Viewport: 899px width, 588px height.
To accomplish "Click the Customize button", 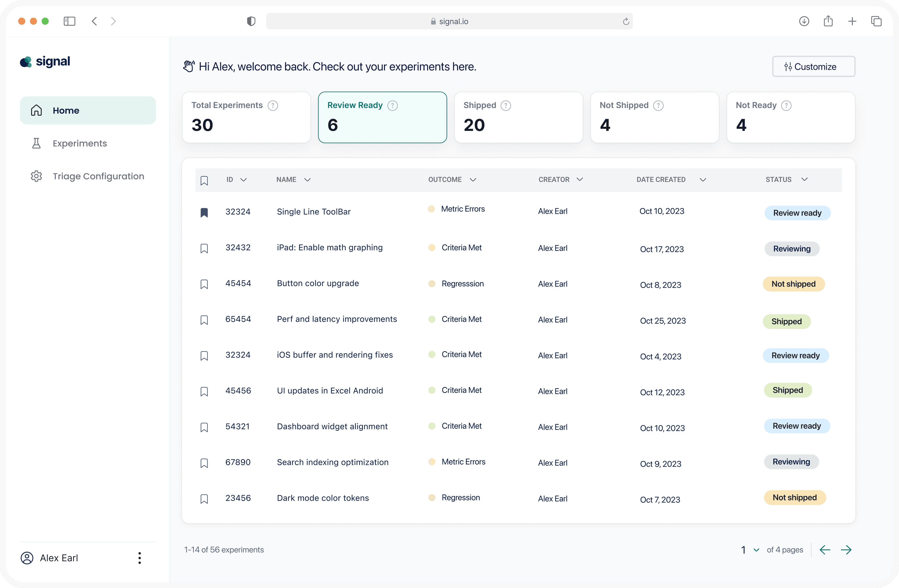I will click(814, 66).
